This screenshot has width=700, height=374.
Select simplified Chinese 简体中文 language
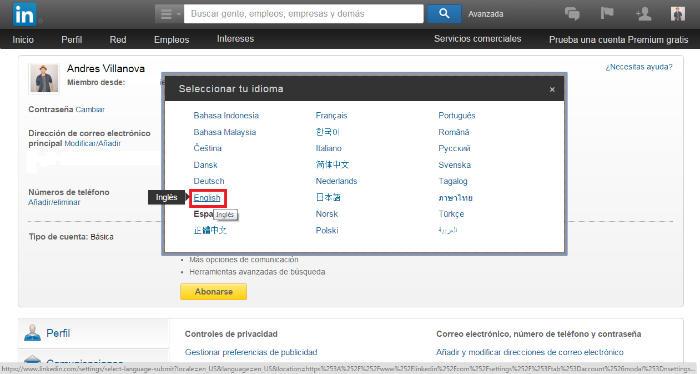332,165
